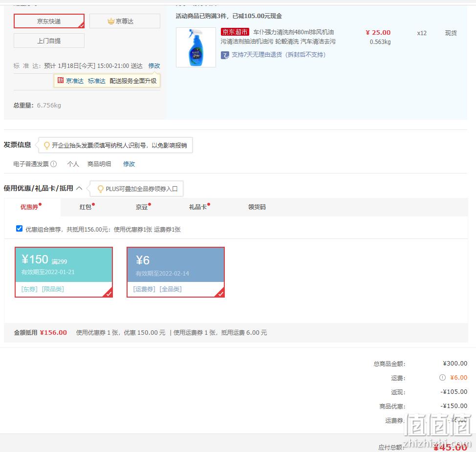Viewport: 476px width, 452px height.
Task: Uncheck the 优惠组合推荐 checkbox
Action: point(19,229)
